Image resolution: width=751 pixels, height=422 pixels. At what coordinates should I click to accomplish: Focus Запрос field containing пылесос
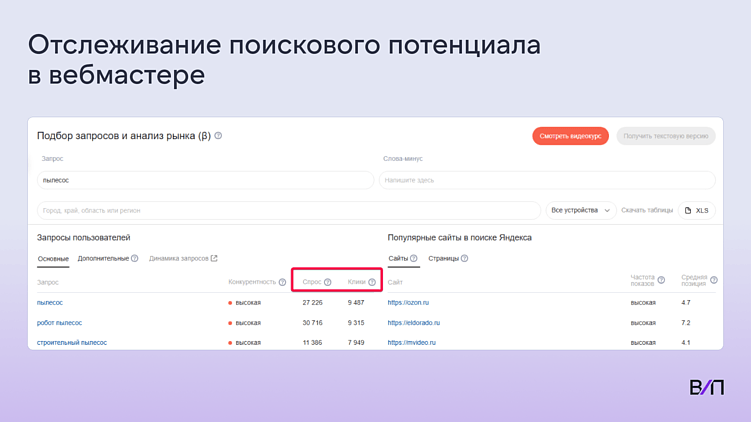(x=205, y=180)
